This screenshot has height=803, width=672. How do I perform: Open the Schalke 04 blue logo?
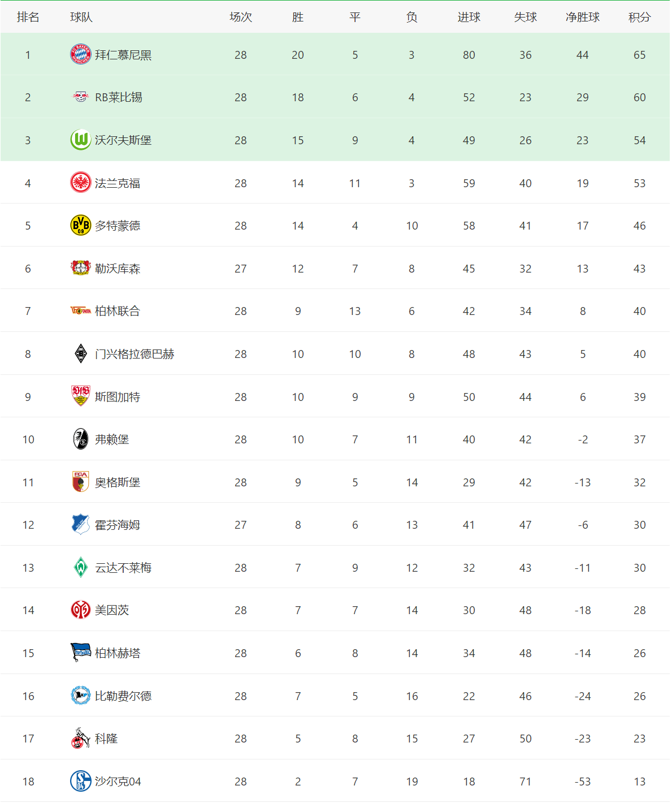tap(80, 781)
